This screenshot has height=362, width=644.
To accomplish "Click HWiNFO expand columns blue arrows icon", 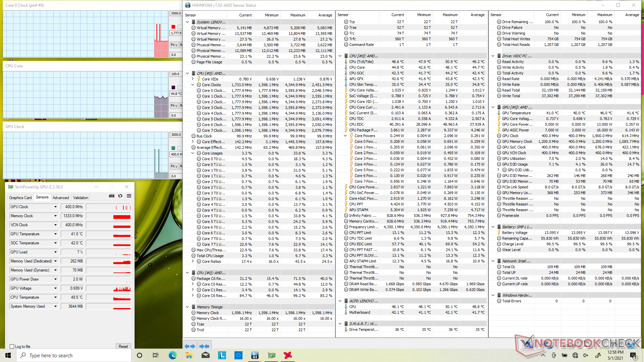I will tap(190, 346).
